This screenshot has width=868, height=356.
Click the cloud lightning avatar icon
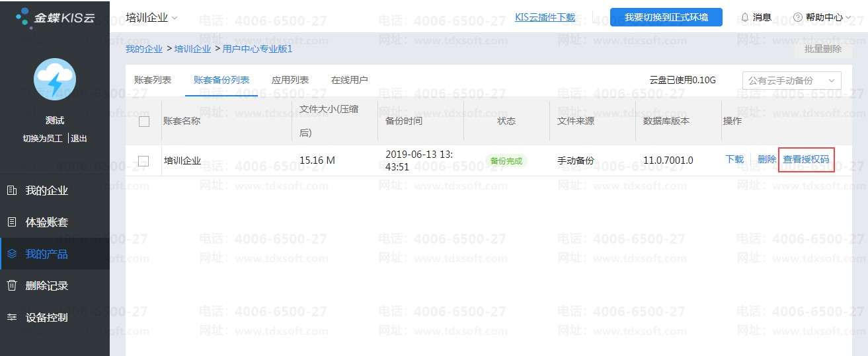click(55, 79)
